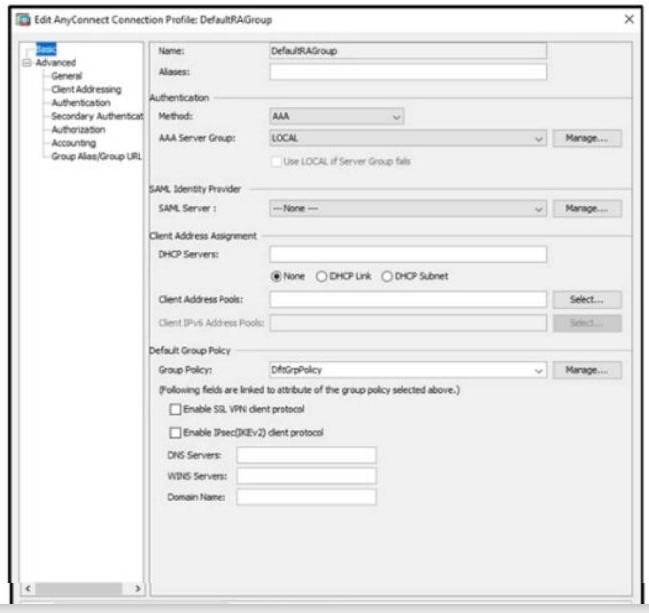Open Client Addressing in the tree
The height and width of the screenshot is (613, 649).
tap(85, 89)
